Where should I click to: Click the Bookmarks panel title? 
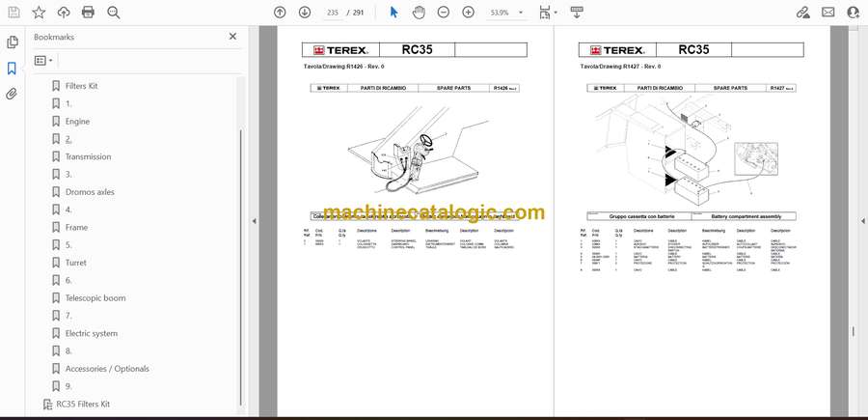coord(54,37)
